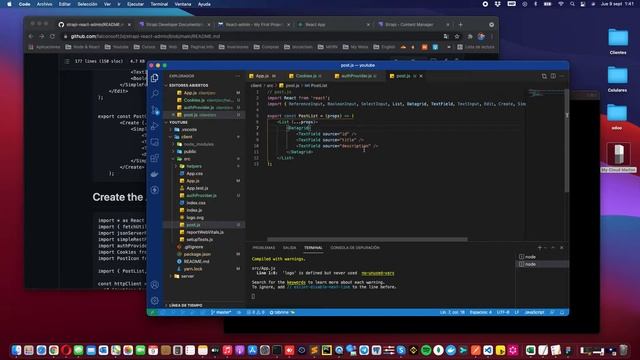
Task: Switch to the App.js editor tab
Action: click(262, 76)
